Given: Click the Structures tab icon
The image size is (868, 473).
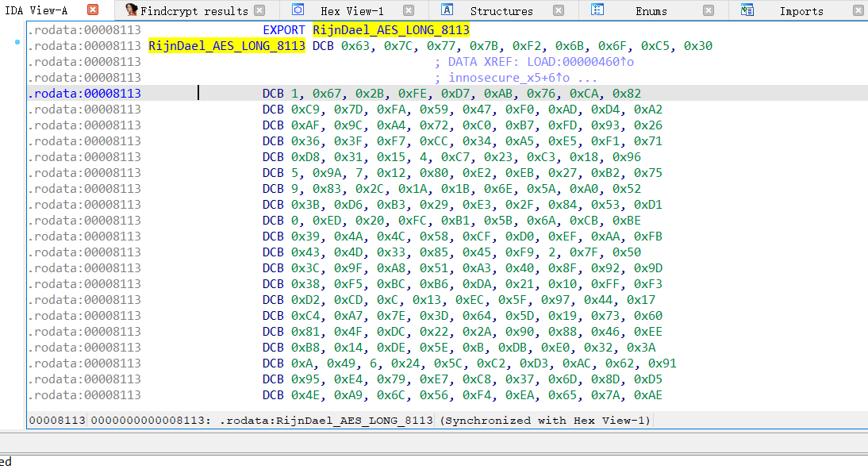Looking at the screenshot, I should (447, 10).
